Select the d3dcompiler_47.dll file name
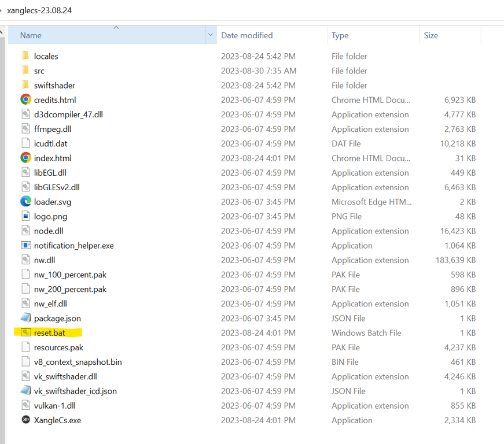The width and height of the screenshot is (504, 444). [68, 114]
